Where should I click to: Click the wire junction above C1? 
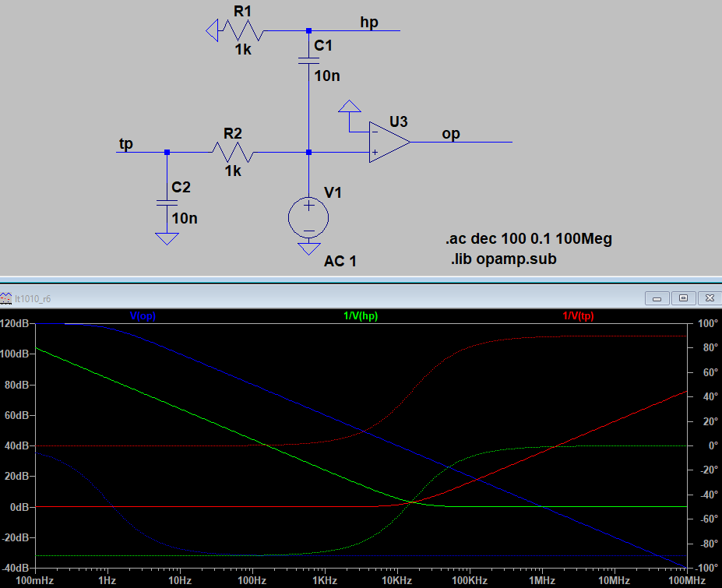pos(308,31)
